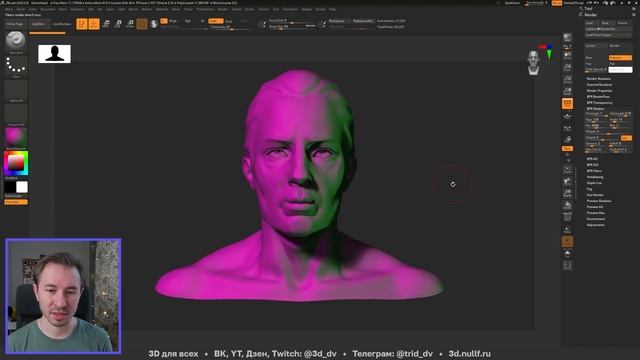Click the Rotate 3D view icon
The image size is (640, 360).
click(x=567, y=206)
